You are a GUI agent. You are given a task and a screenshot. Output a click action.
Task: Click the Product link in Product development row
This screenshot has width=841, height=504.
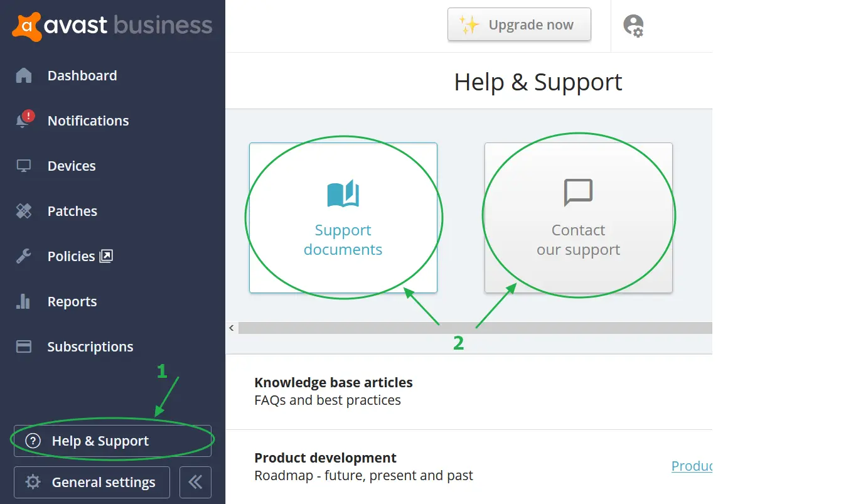click(691, 466)
